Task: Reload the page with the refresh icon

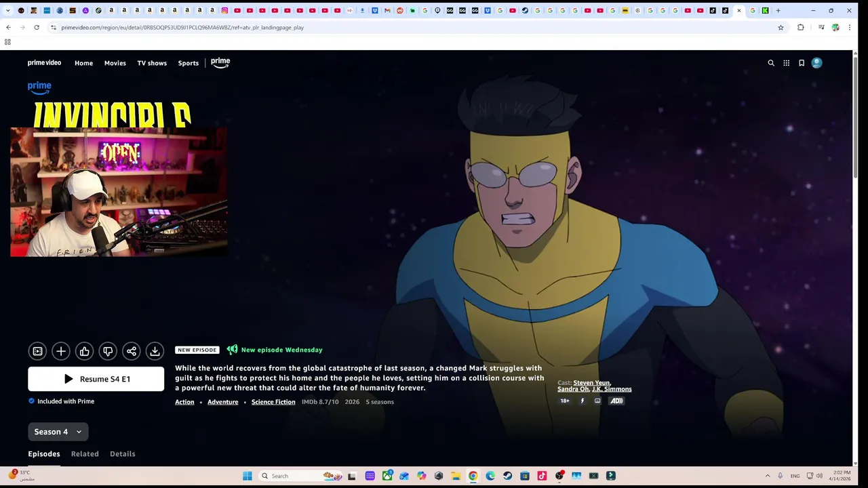Action: tap(36, 27)
